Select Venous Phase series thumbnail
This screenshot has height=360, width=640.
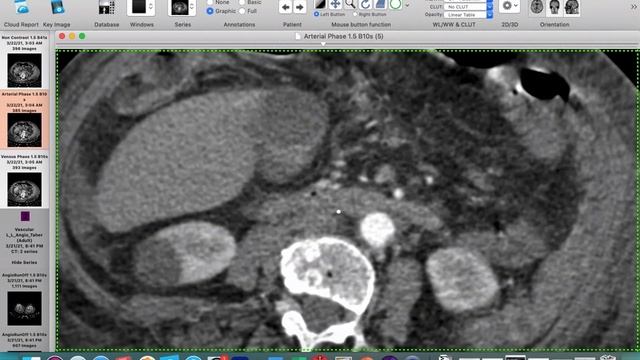pos(24,189)
